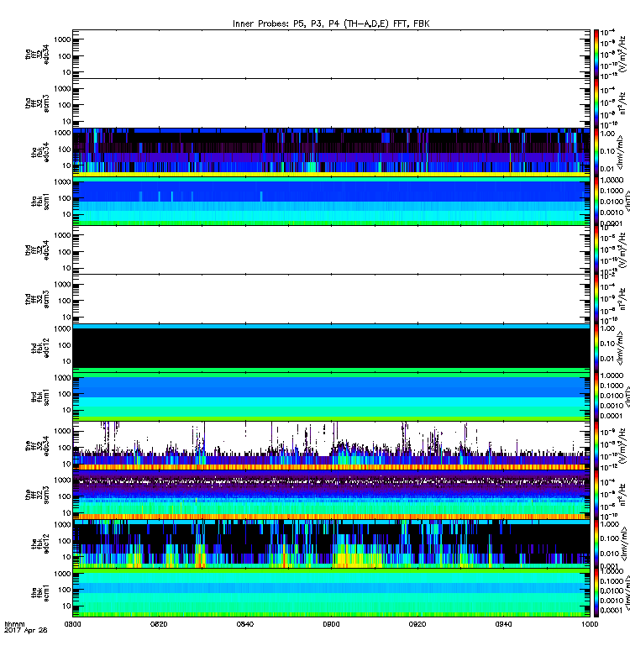Select the color bar beside thd fbk scm1 panel

pos(596,396)
